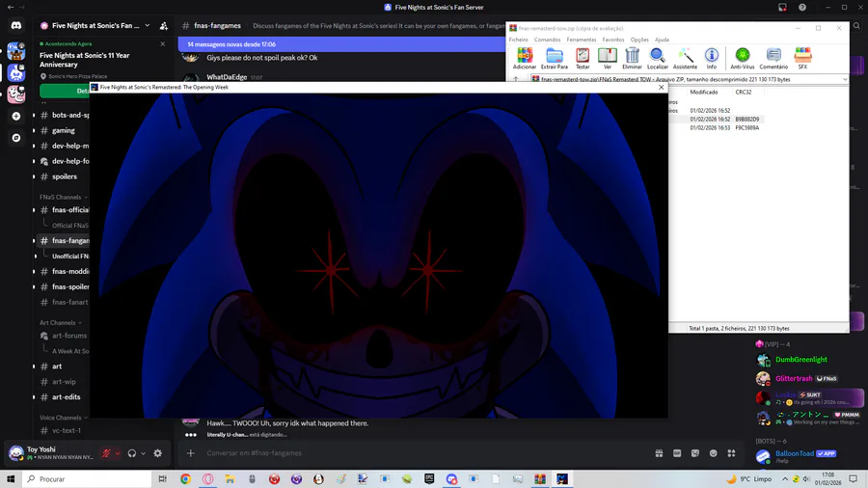The image size is (868, 488).
Task: Open the emoji picker in chat bar
Action: 713,453
